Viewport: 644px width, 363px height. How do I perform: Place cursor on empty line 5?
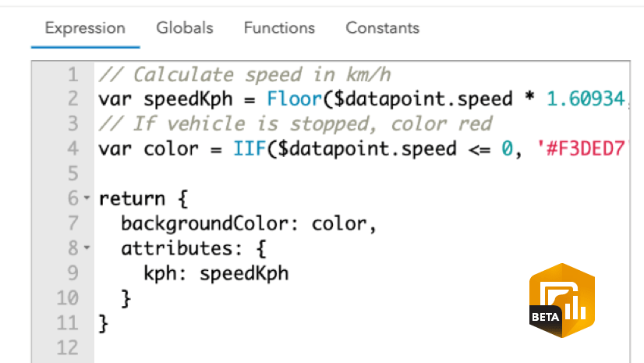coord(234,173)
